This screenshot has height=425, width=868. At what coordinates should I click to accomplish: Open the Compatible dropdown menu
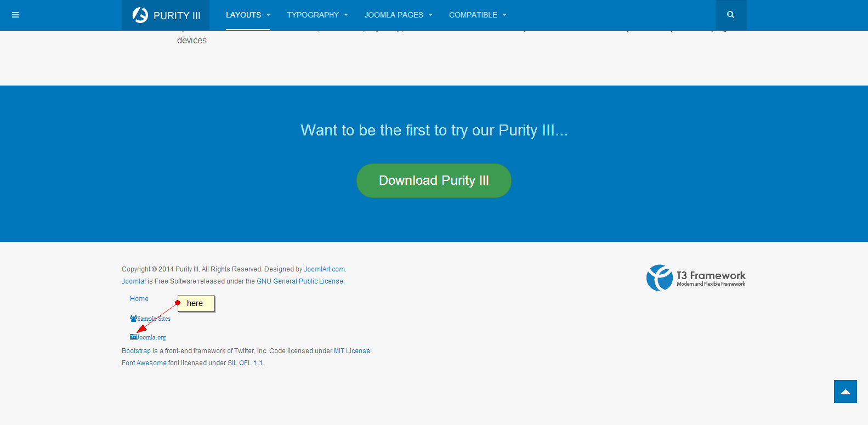(478, 15)
